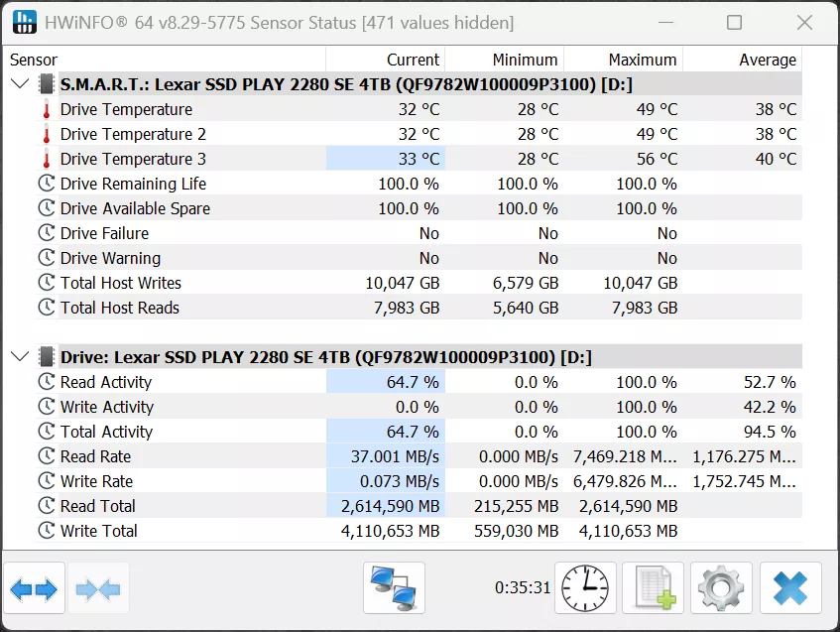Image resolution: width=840 pixels, height=632 pixels.
Task: Click the 6,579 GB minimum host writes value
Action: [x=526, y=283]
